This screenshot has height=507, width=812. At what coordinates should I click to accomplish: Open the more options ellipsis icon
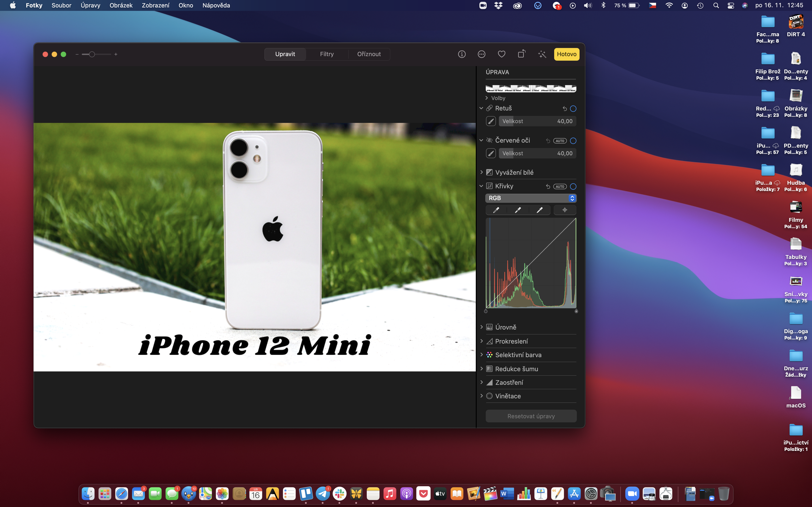[x=481, y=54]
